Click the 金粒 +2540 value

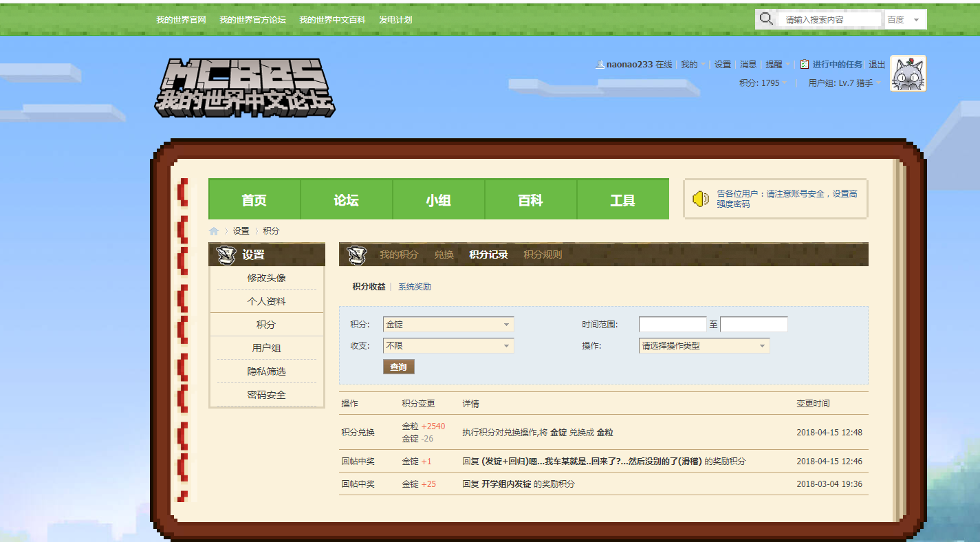[x=424, y=426]
